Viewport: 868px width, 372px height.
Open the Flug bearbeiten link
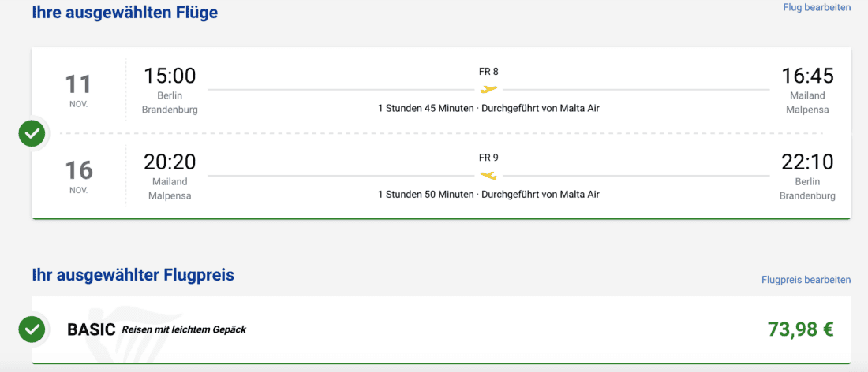point(817,8)
